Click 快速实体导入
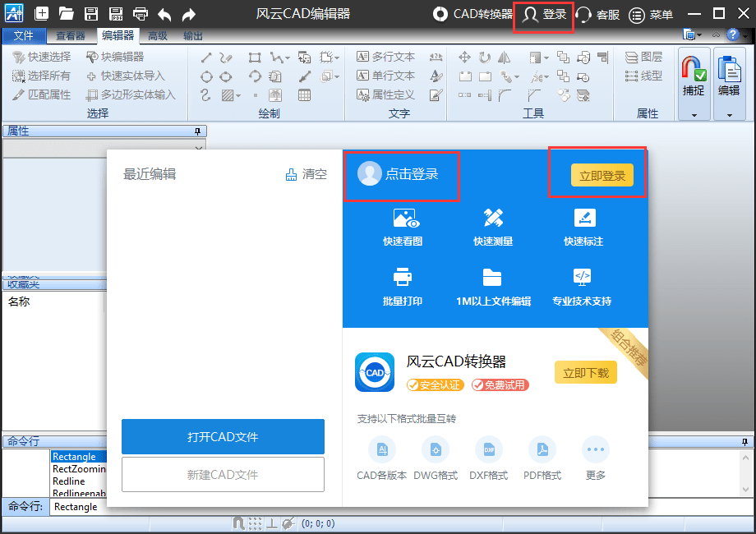Screen dimensions: 756x534 pyautogui.click(x=126, y=76)
